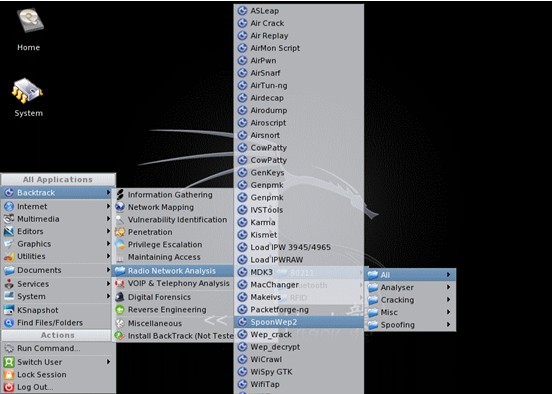552x394 pixels.
Task: Open the Miscellaneous menu entry
Action: tap(172, 323)
